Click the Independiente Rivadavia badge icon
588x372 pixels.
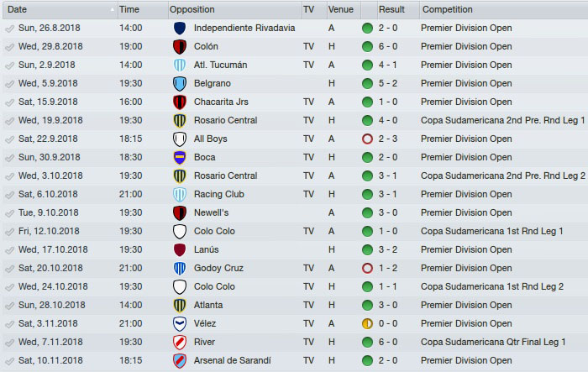[x=179, y=28]
